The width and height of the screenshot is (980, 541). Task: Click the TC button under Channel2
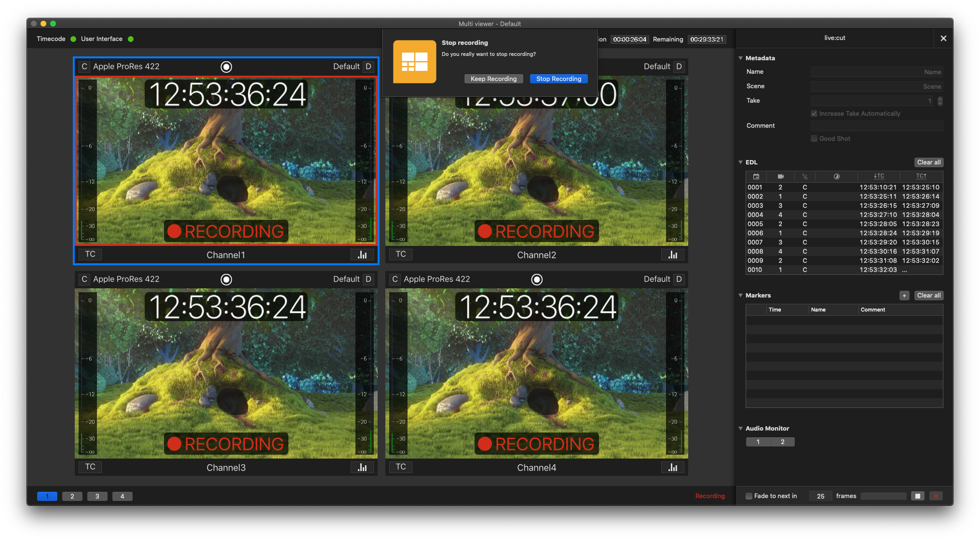pyautogui.click(x=401, y=255)
